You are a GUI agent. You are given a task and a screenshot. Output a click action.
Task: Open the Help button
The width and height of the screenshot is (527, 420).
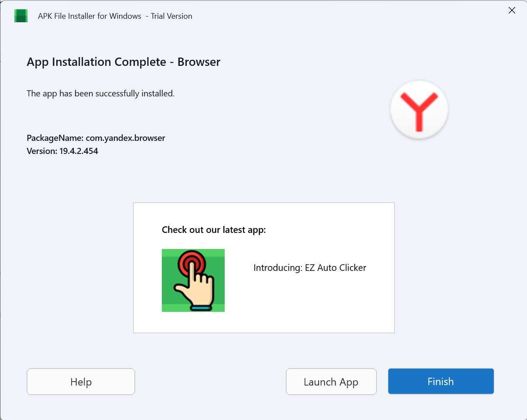81,382
